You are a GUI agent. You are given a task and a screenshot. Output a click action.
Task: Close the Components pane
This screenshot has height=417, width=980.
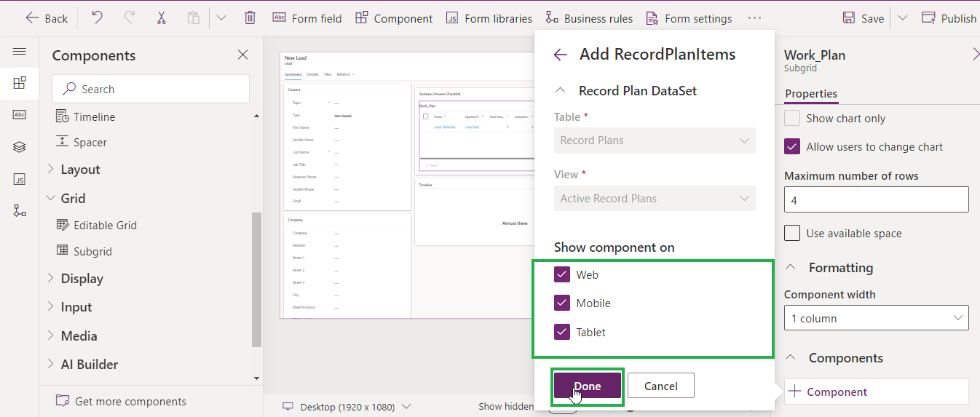243,55
